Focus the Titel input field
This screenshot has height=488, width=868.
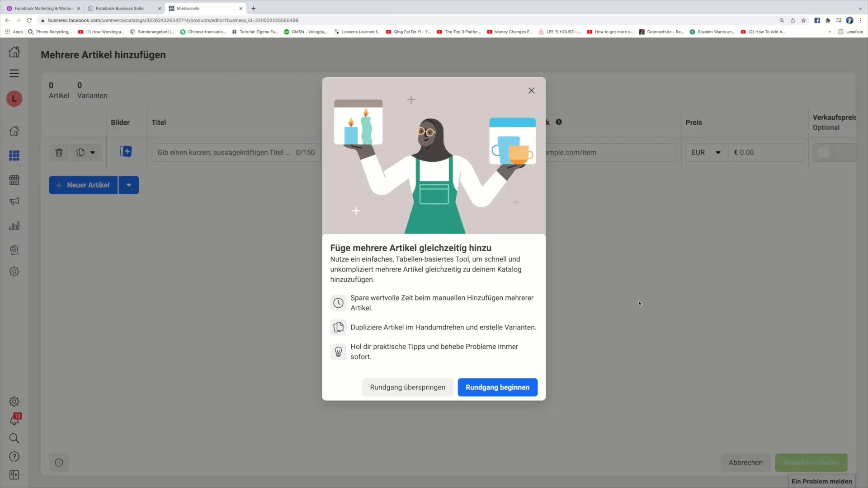[236, 152]
